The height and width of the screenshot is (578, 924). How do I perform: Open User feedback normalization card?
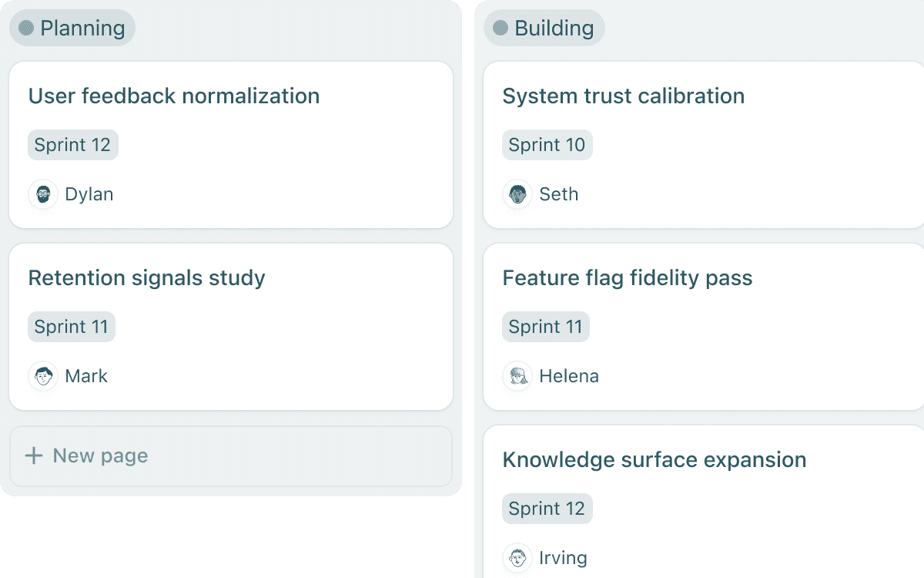[x=174, y=96]
